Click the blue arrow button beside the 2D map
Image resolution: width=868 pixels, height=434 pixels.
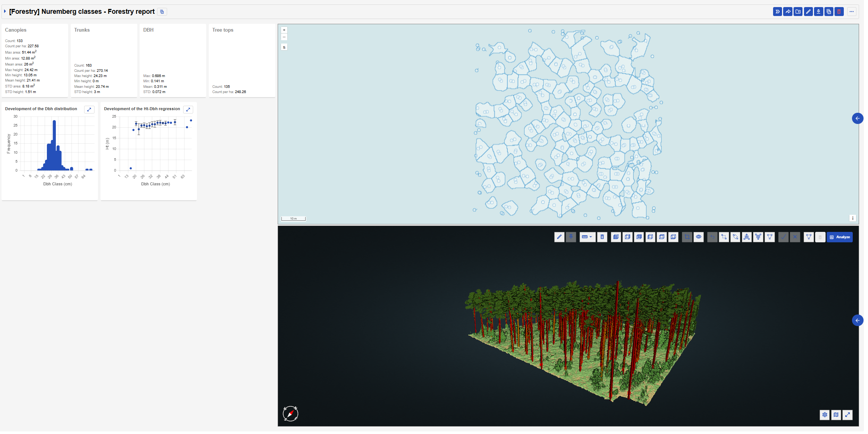(857, 118)
